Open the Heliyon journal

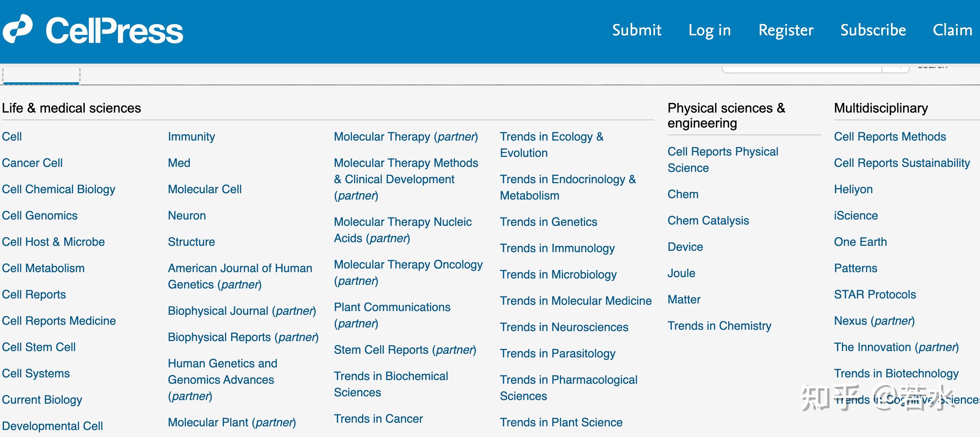coord(853,189)
